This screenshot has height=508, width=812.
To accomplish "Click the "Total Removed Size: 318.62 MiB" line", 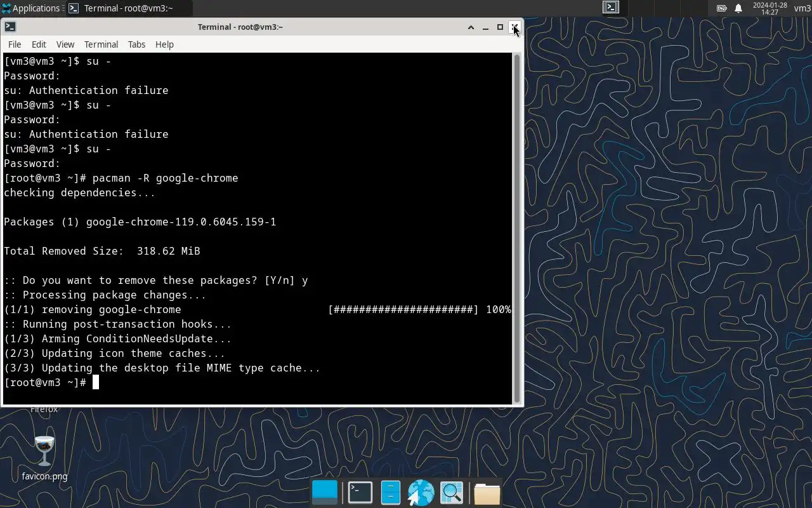I will [102, 251].
